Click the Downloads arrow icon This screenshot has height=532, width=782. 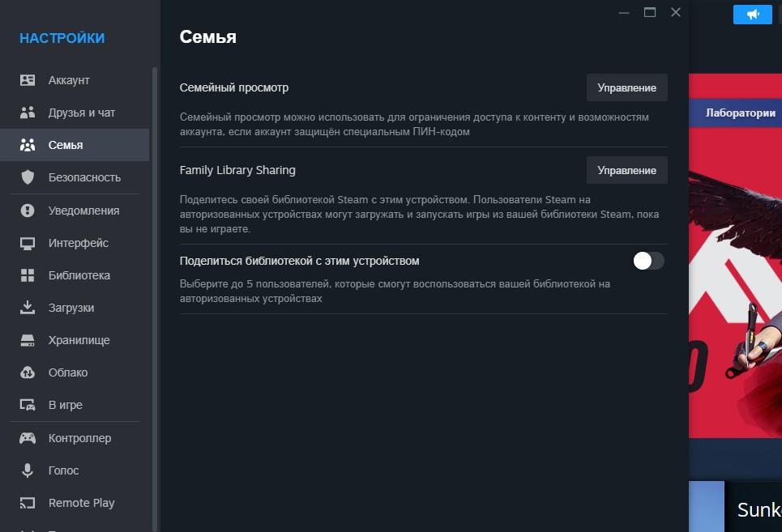click(28, 308)
